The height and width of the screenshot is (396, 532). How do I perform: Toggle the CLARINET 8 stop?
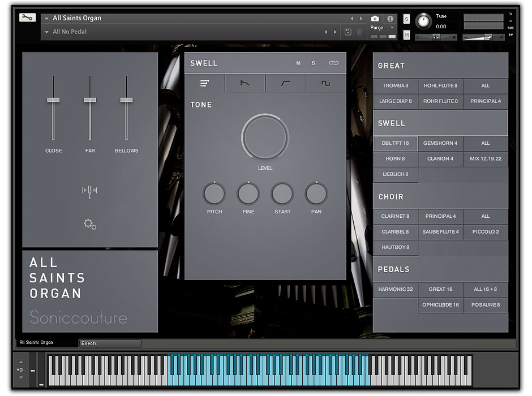point(395,216)
